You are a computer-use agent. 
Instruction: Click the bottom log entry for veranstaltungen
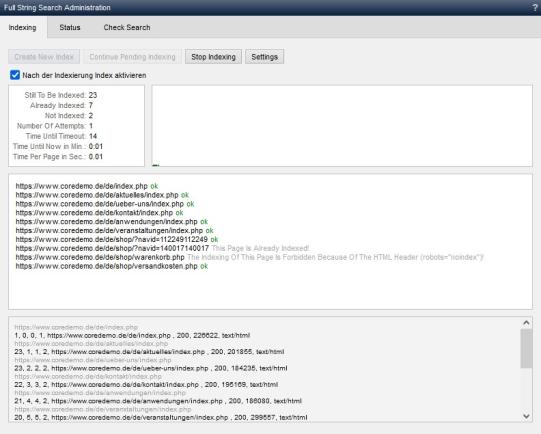pos(161,417)
